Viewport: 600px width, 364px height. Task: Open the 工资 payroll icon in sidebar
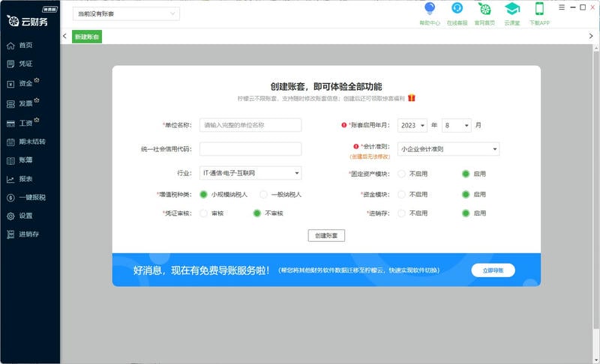tap(10, 124)
